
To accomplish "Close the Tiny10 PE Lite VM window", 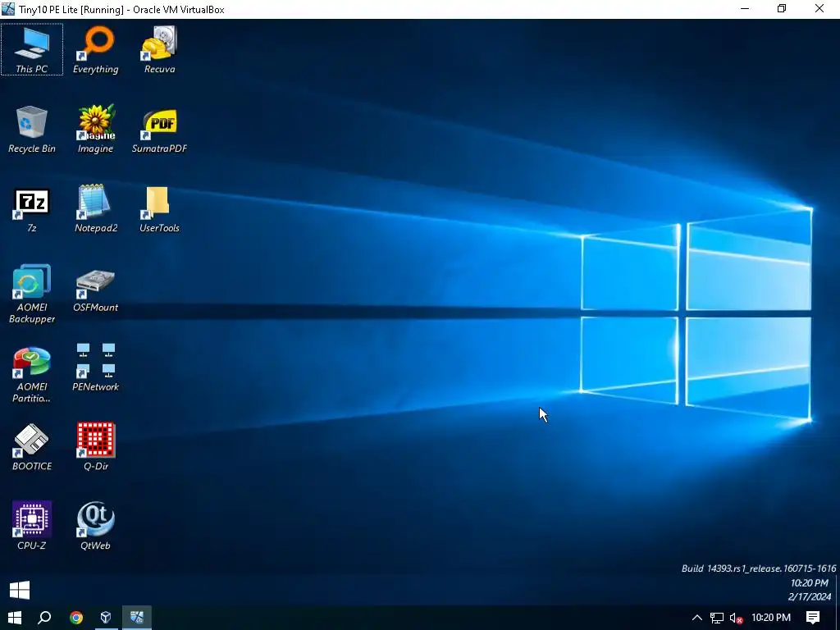I will tap(819, 8).
